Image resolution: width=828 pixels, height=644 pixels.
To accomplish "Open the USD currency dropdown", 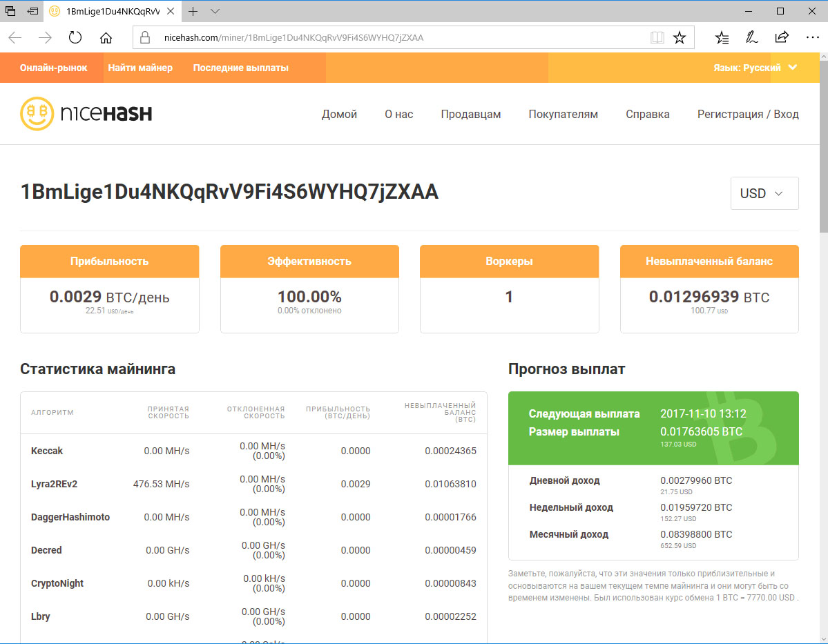I will [764, 193].
